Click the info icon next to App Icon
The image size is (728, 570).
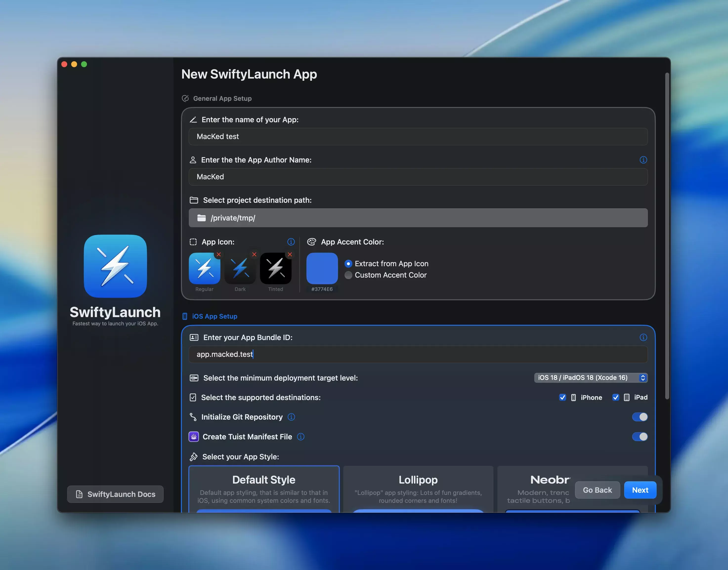coord(291,242)
